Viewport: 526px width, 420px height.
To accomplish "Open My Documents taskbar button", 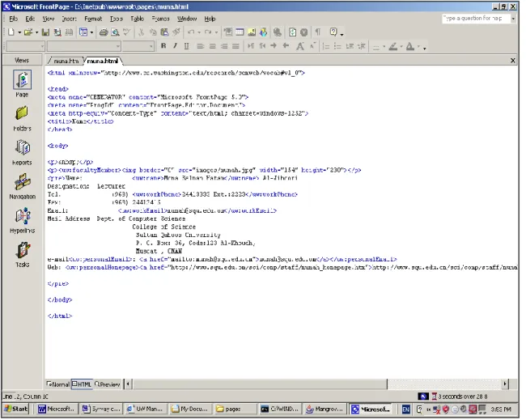I will pyautogui.click(x=190, y=409).
